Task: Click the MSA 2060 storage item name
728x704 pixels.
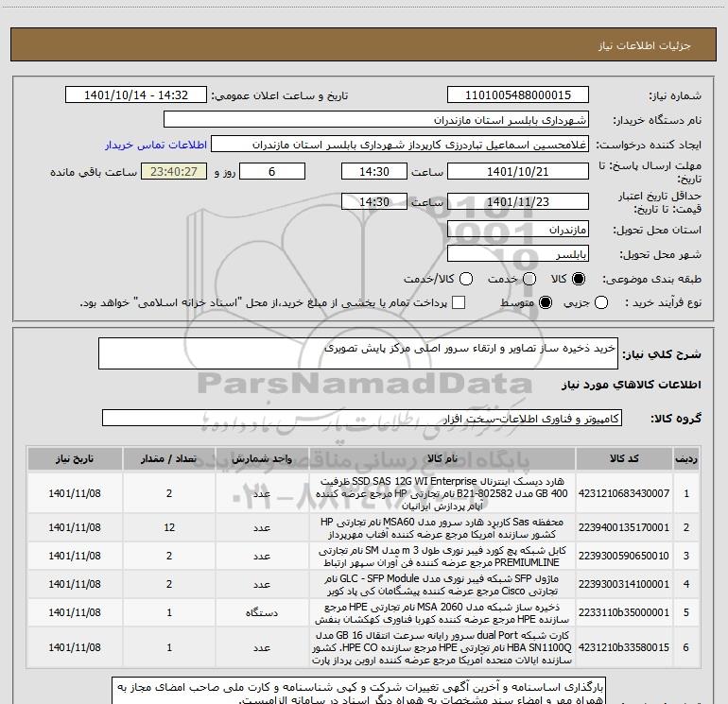Action: click(442, 612)
